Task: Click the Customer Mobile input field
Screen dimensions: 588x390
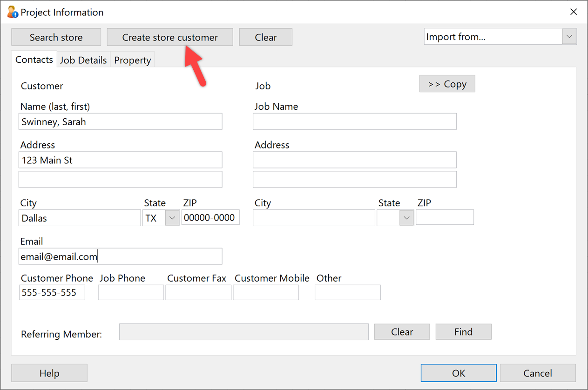Action: point(266,293)
